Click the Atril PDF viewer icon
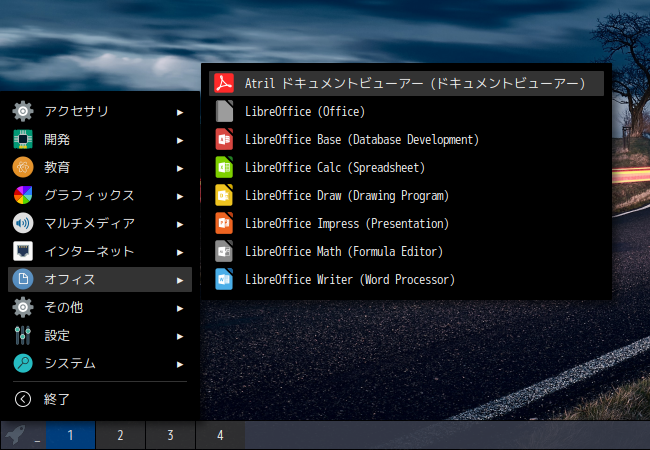 pos(224,83)
